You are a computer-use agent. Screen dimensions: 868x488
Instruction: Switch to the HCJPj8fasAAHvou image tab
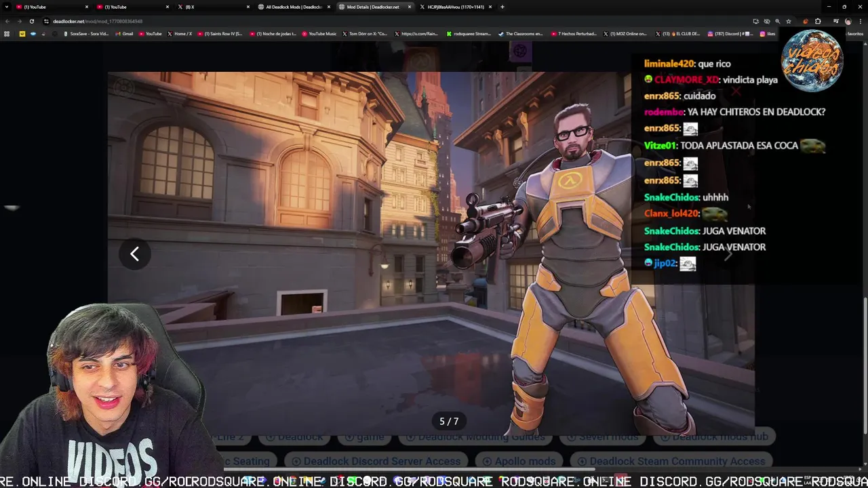click(456, 7)
